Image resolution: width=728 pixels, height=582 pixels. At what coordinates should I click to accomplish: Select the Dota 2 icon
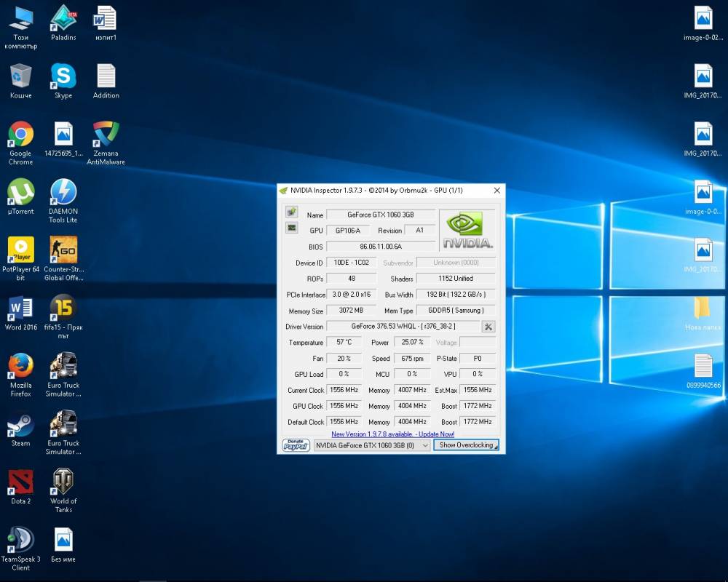[x=20, y=487]
